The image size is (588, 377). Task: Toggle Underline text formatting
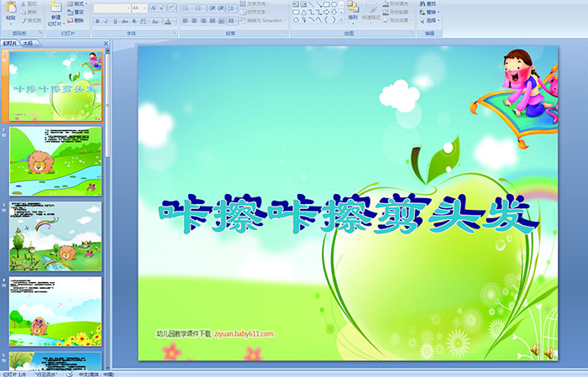115,20
